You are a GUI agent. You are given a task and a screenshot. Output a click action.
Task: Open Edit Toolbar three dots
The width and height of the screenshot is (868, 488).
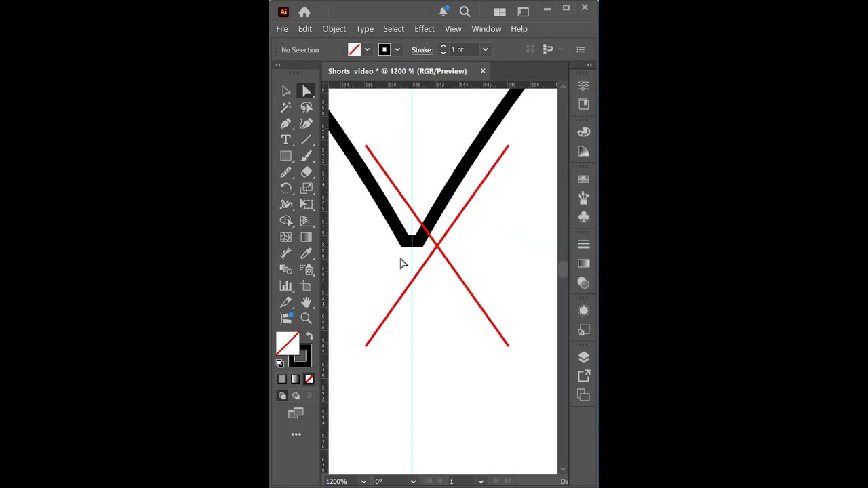point(296,434)
